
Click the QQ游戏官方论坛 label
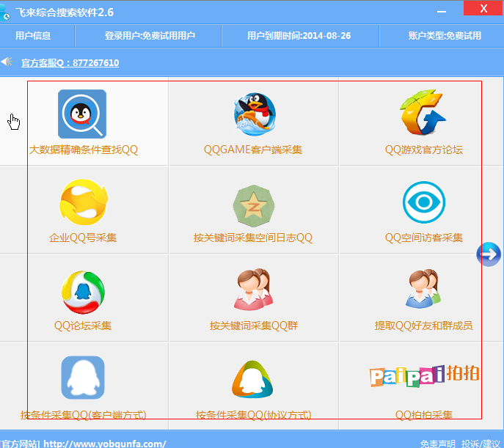click(x=423, y=150)
